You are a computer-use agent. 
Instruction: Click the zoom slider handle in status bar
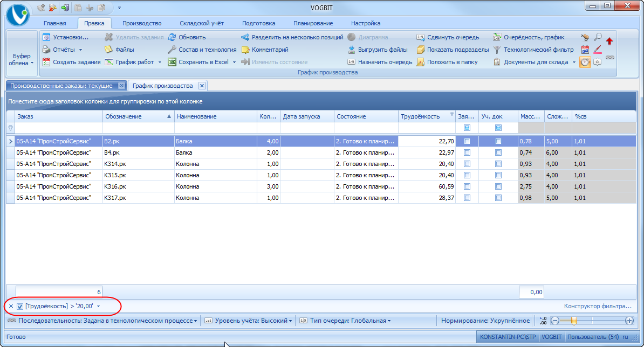point(574,321)
